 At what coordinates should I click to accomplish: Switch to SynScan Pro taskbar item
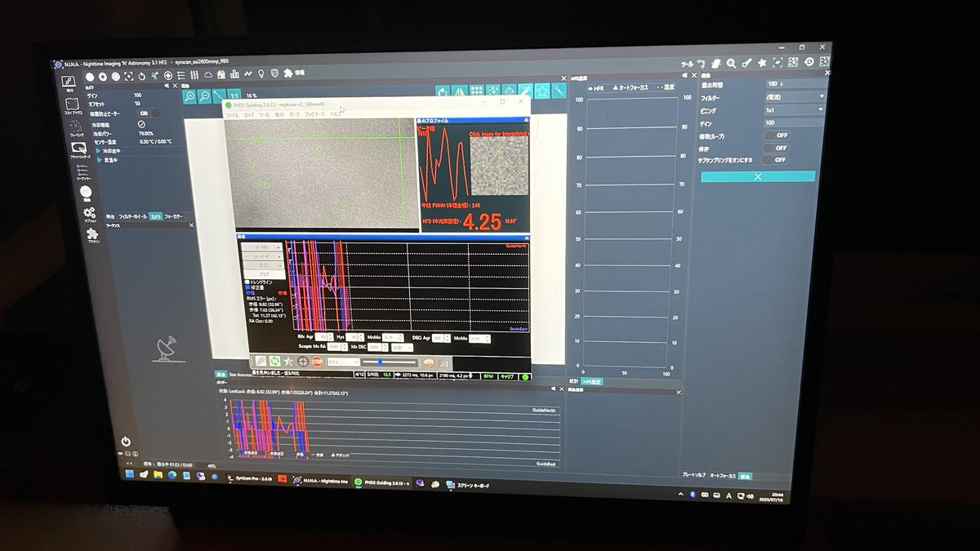coord(250,478)
